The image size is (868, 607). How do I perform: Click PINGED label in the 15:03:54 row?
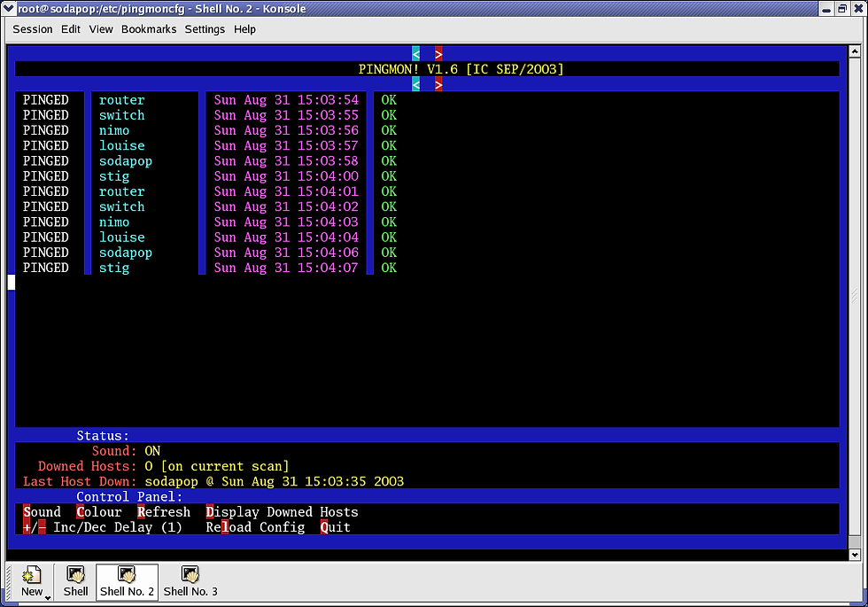click(45, 100)
